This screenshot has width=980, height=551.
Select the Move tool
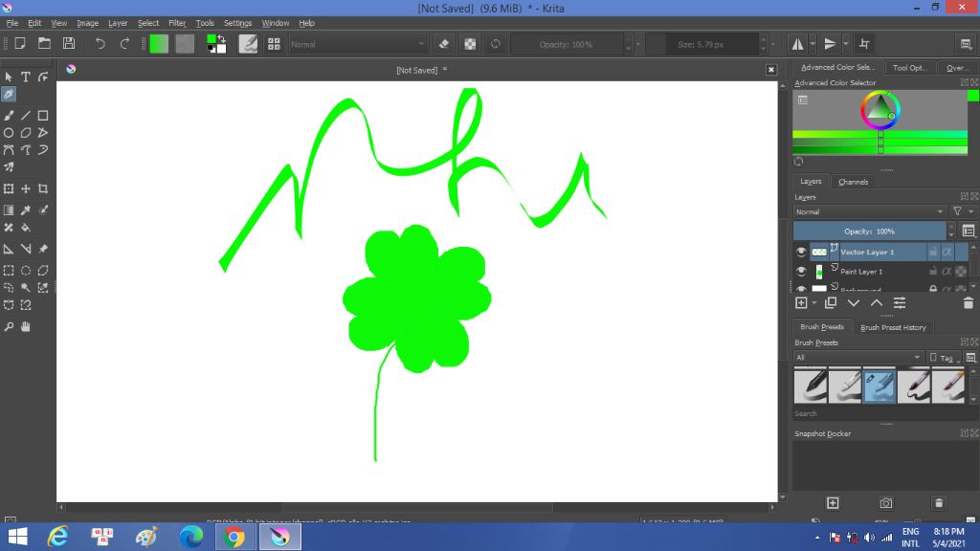[x=26, y=188]
